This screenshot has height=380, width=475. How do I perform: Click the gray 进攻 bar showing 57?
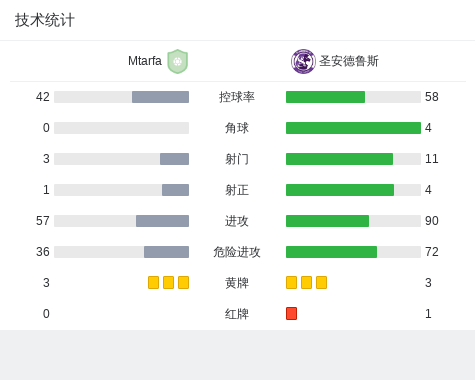(162, 221)
